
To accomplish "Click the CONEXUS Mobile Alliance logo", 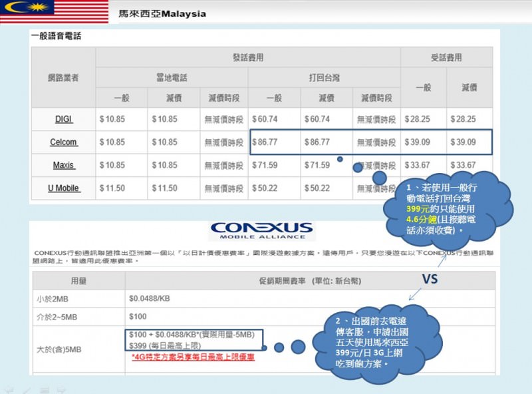I will tap(261, 231).
